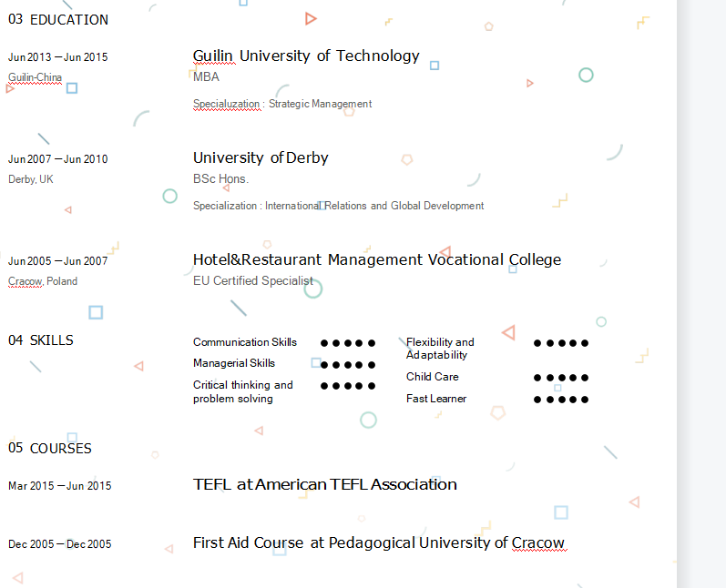This screenshot has width=726, height=588.
Task: Click the 05 COURSES section heading
Action: tap(50, 449)
